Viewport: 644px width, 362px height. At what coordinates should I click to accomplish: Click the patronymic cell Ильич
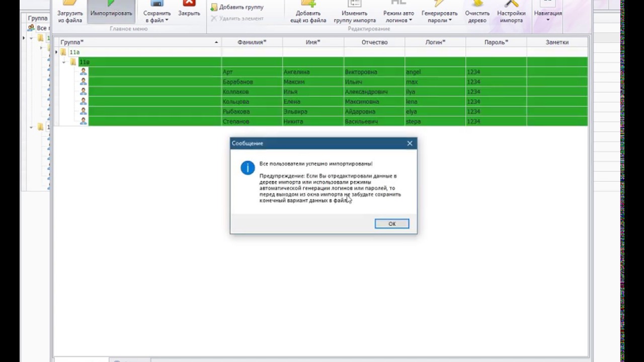click(374, 81)
